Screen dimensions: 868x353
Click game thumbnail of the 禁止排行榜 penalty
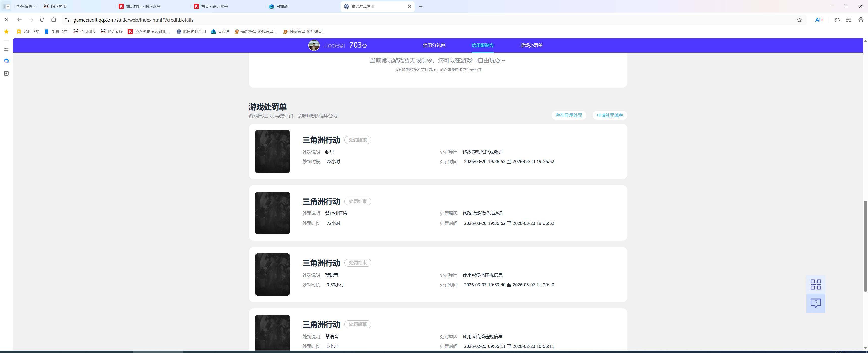[272, 213]
